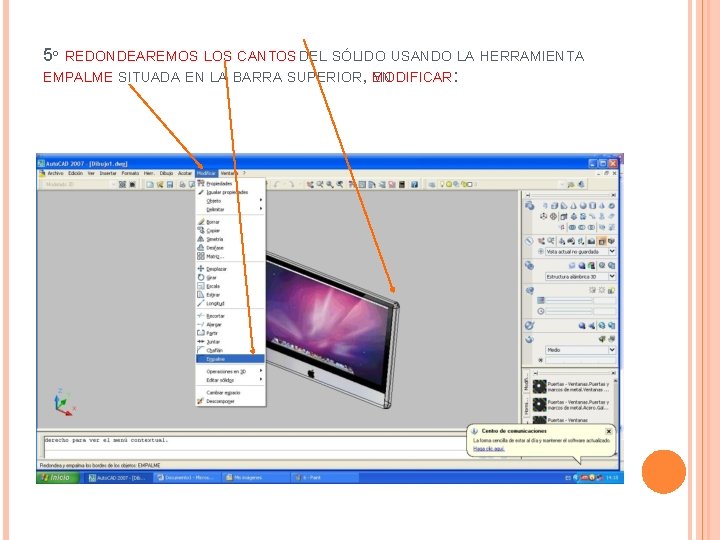
Task: Click the Wedge solid icon in the dashboard
Action: [x=564, y=206]
